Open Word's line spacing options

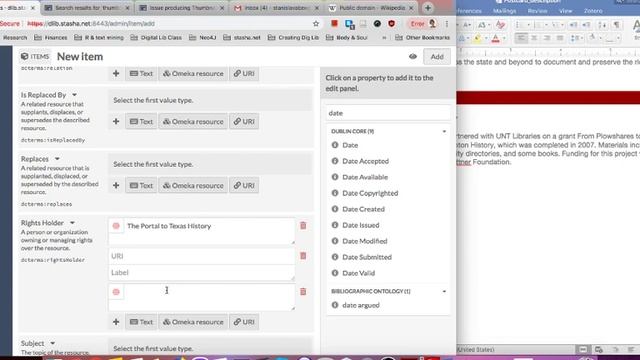(576, 38)
